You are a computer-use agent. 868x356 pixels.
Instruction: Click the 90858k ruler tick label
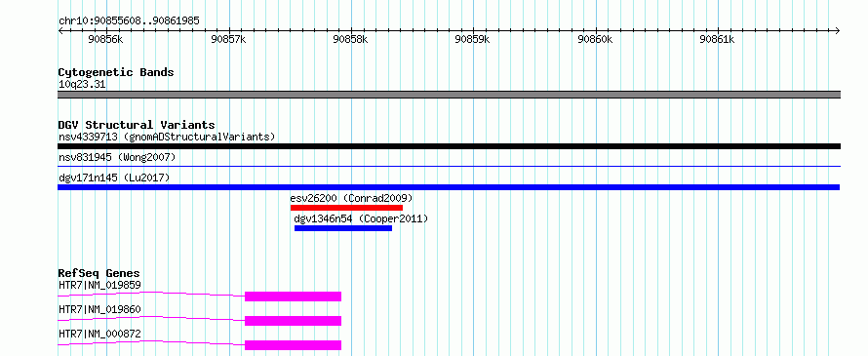click(350, 39)
